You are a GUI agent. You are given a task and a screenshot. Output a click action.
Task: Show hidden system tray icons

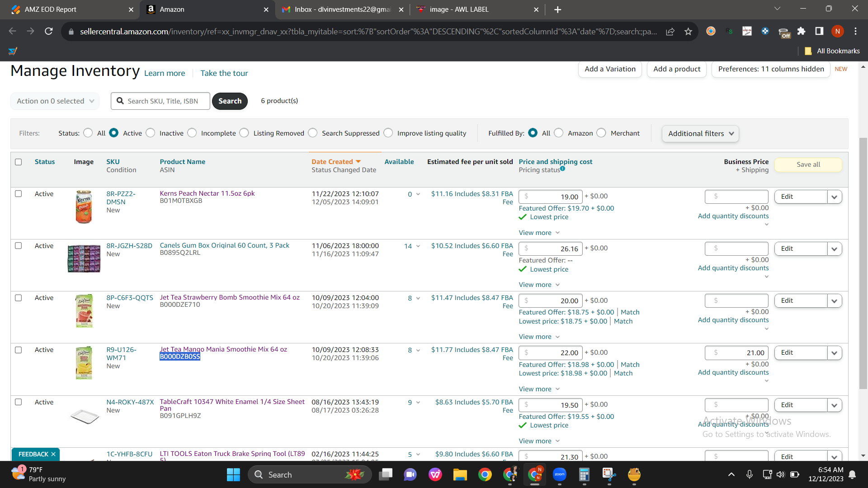click(x=731, y=474)
